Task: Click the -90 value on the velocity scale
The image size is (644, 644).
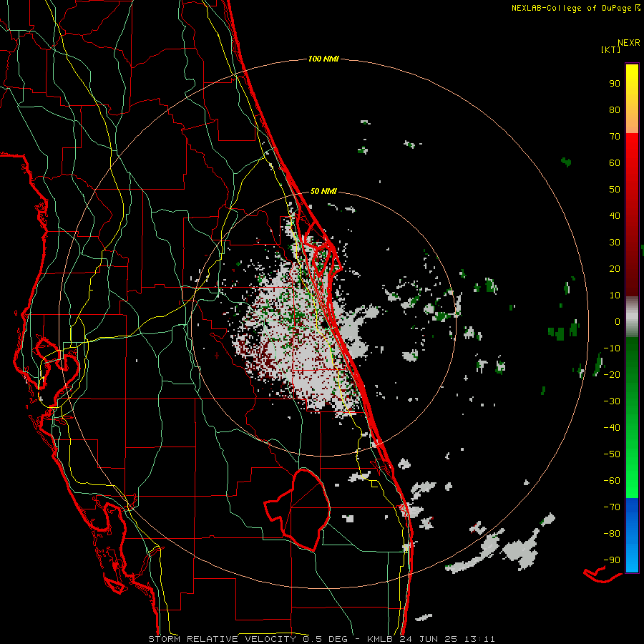Action: pyautogui.click(x=612, y=560)
